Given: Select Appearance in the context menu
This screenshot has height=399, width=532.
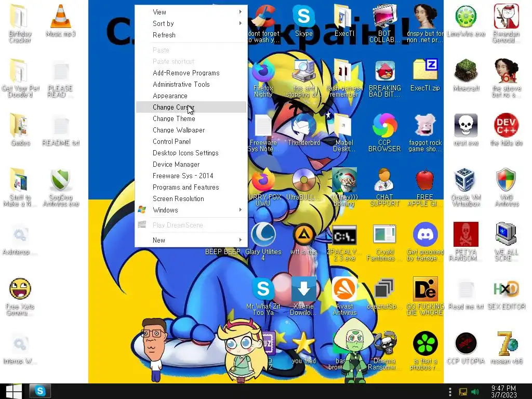Looking at the screenshot, I should [x=191, y=96].
